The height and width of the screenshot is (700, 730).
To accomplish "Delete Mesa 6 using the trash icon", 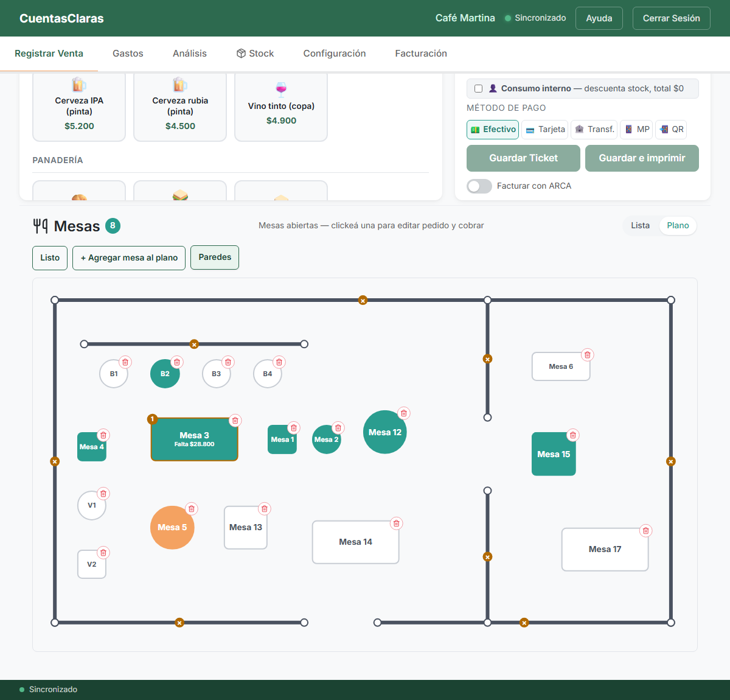I will click(587, 355).
